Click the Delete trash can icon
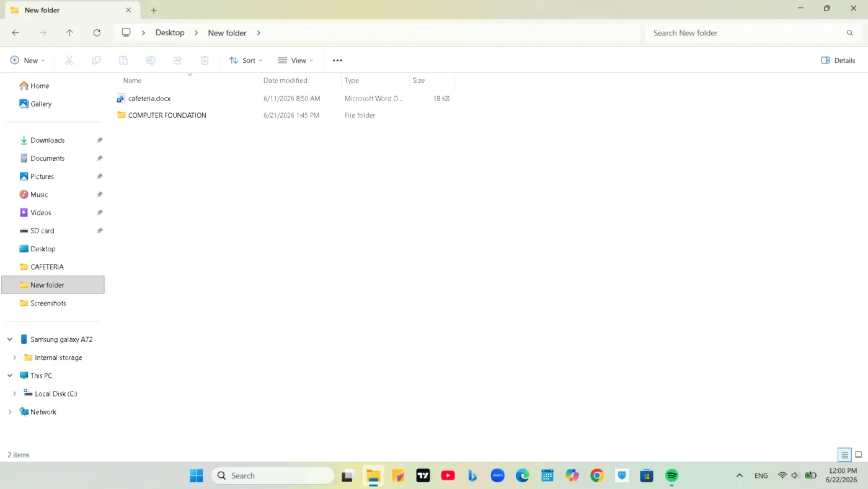Image resolution: width=868 pixels, height=489 pixels. pyautogui.click(x=205, y=60)
